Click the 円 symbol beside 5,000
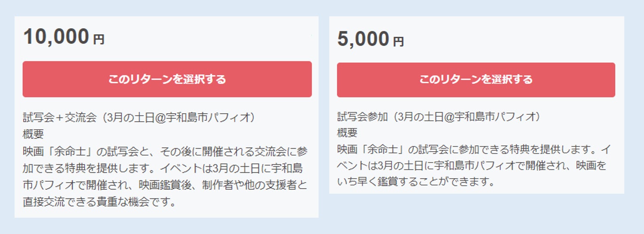The height and width of the screenshot is (234, 644). 399,42
